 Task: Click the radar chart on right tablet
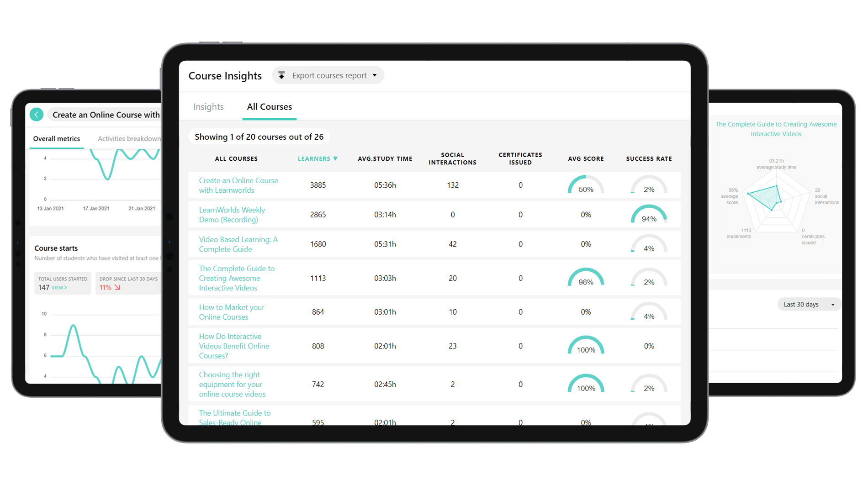tap(776, 200)
